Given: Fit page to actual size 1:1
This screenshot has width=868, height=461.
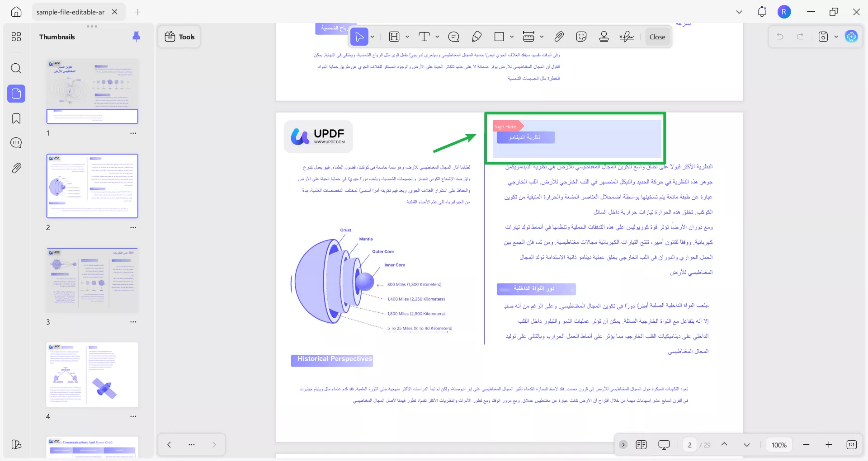Looking at the screenshot, I should click(x=851, y=445).
